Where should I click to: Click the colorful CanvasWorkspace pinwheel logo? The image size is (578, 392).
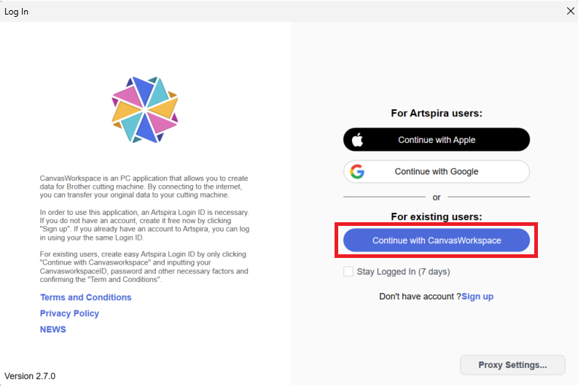[145, 110]
